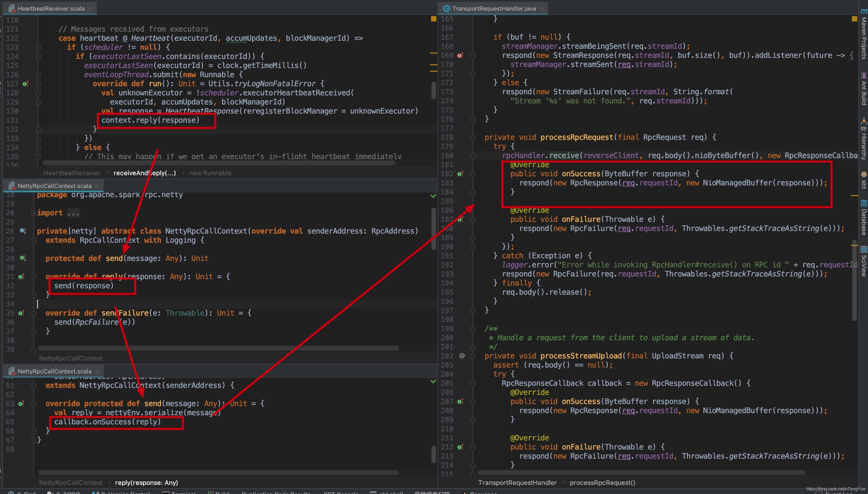The width and height of the screenshot is (868, 494).
Task: Open the Database tool window
Action: [x=864, y=218]
